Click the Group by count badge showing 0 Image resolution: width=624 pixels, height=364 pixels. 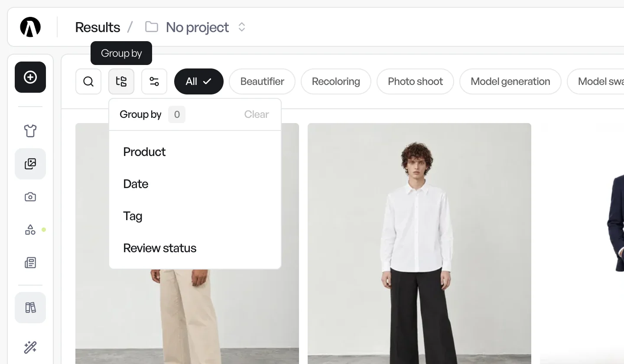pyautogui.click(x=177, y=114)
